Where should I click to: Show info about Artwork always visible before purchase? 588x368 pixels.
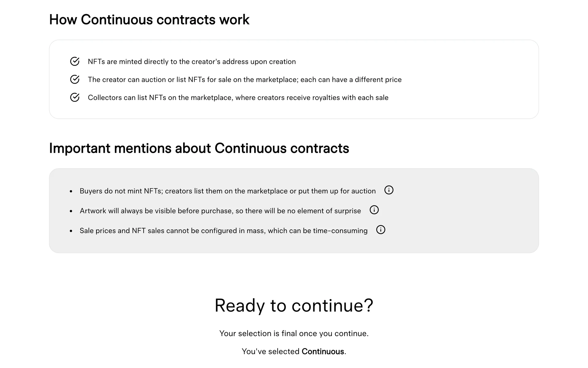coord(374,210)
